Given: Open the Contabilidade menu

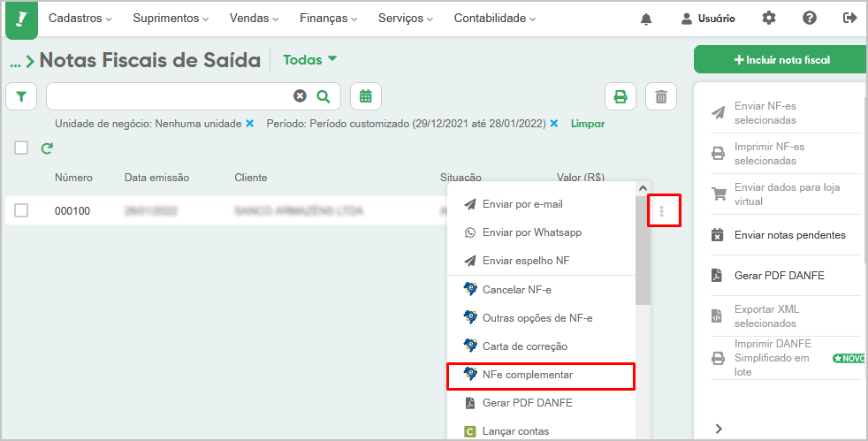Looking at the screenshot, I should pyautogui.click(x=495, y=19).
